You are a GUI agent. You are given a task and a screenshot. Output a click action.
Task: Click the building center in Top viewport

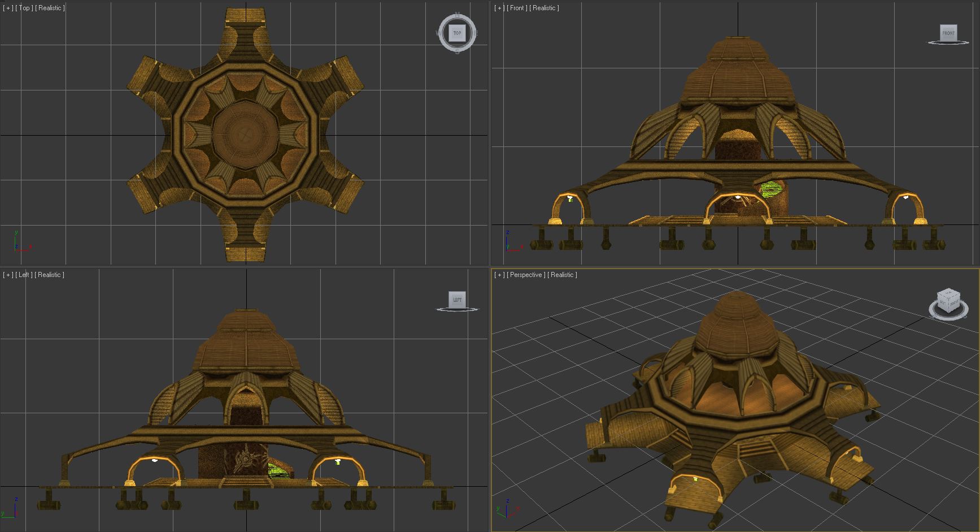pos(246,135)
